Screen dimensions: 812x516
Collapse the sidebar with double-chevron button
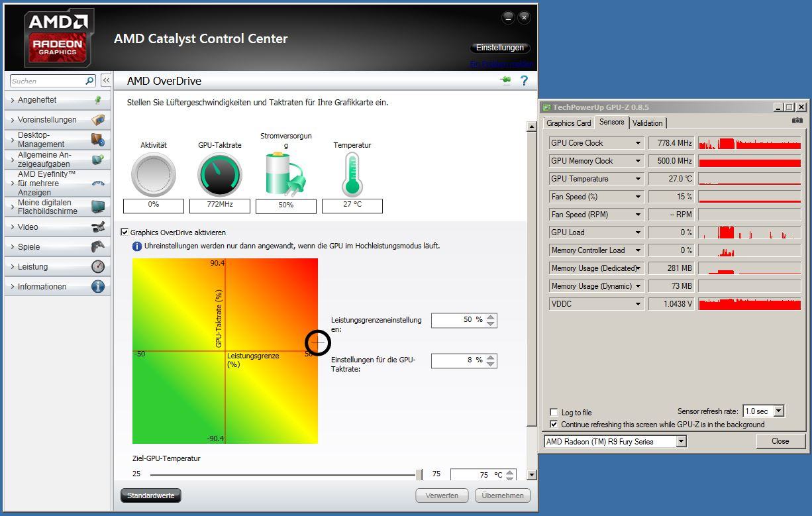point(106,80)
